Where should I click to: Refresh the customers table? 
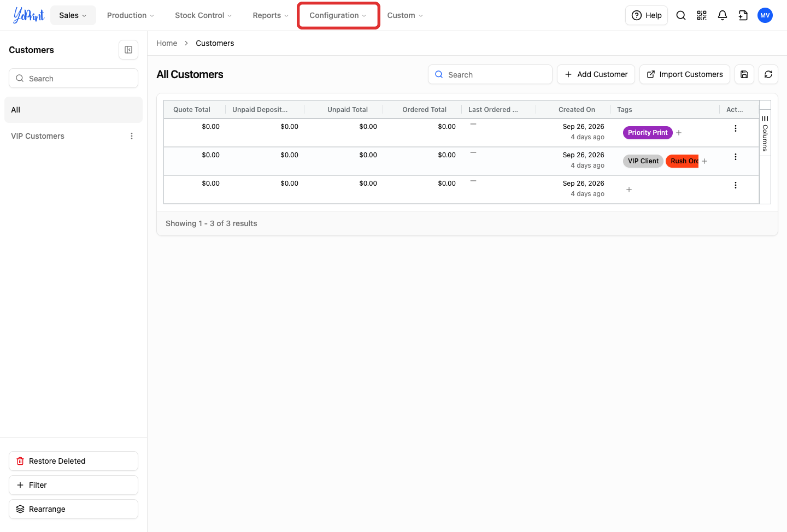[x=768, y=74]
